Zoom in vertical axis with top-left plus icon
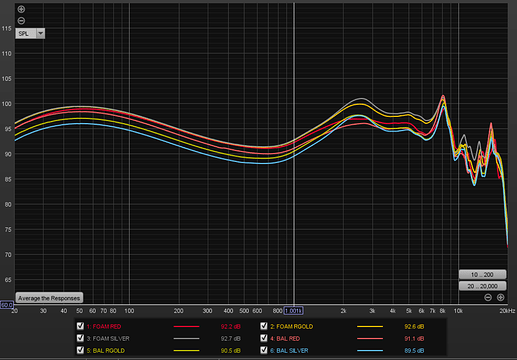Screen dimensions: 517x360 [x=21, y=9]
